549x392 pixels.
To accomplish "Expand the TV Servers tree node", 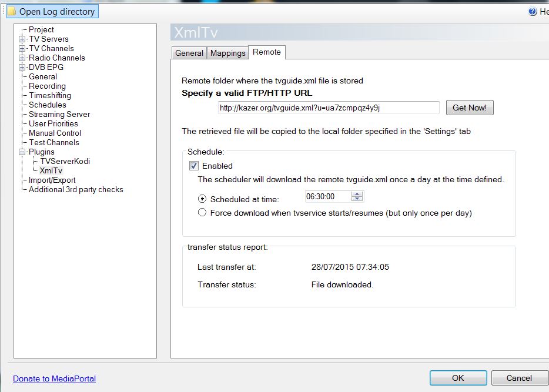I will (22, 39).
